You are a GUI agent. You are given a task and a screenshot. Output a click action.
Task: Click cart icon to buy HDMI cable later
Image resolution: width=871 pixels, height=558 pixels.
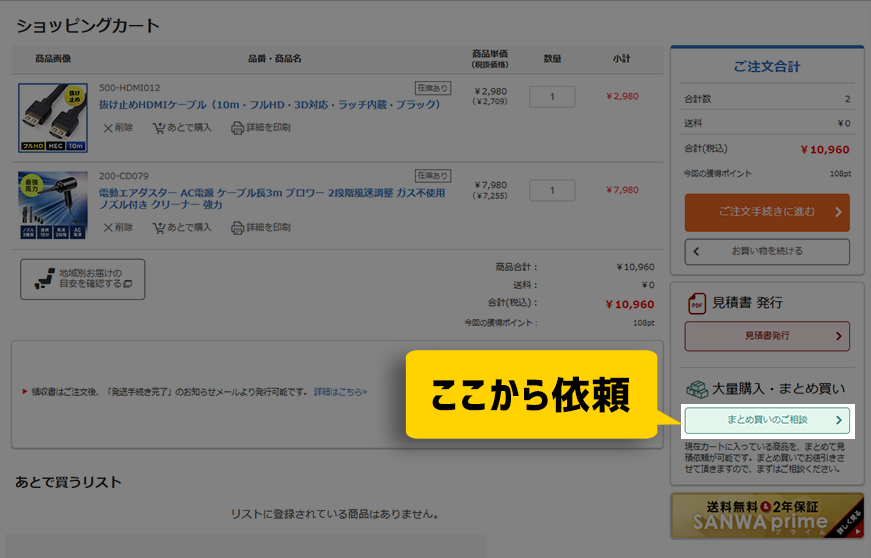[159, 128]
